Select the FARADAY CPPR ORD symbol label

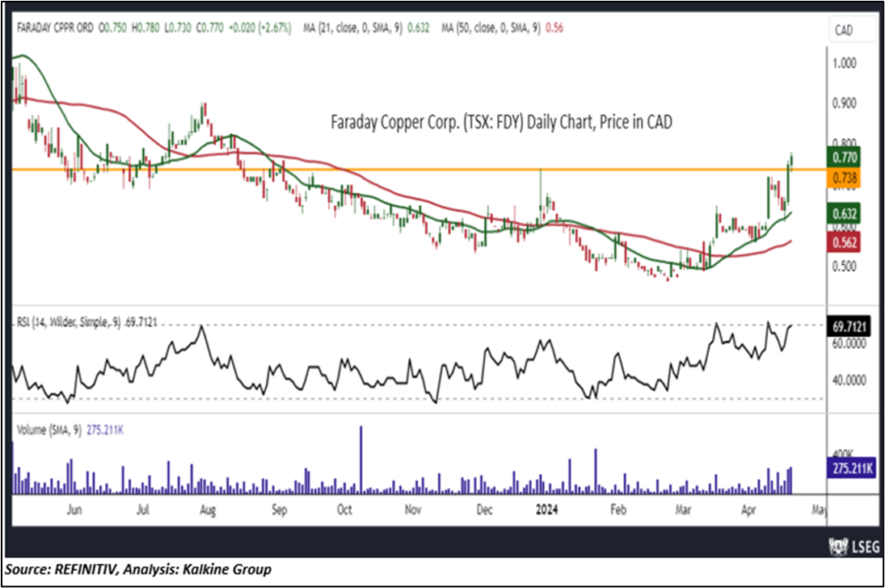pos(55,27)
